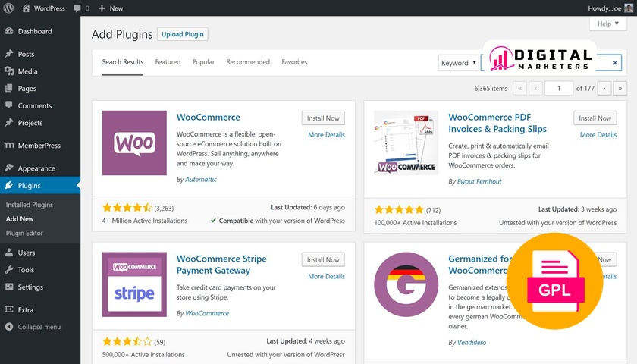637x364 pixels.
Task: Click the Settings icon in sidebar
Action: click(x=9, y=287)
